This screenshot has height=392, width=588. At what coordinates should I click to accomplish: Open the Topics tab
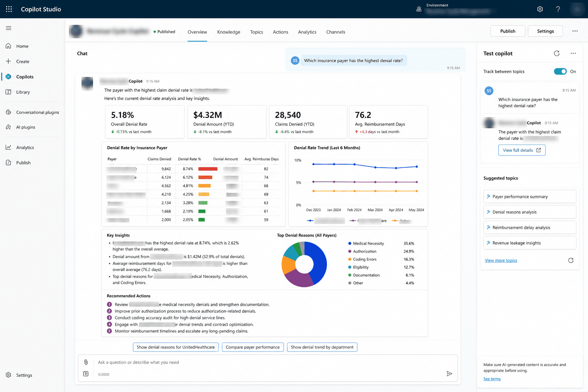pyautogui.click(x=256, y=32)
